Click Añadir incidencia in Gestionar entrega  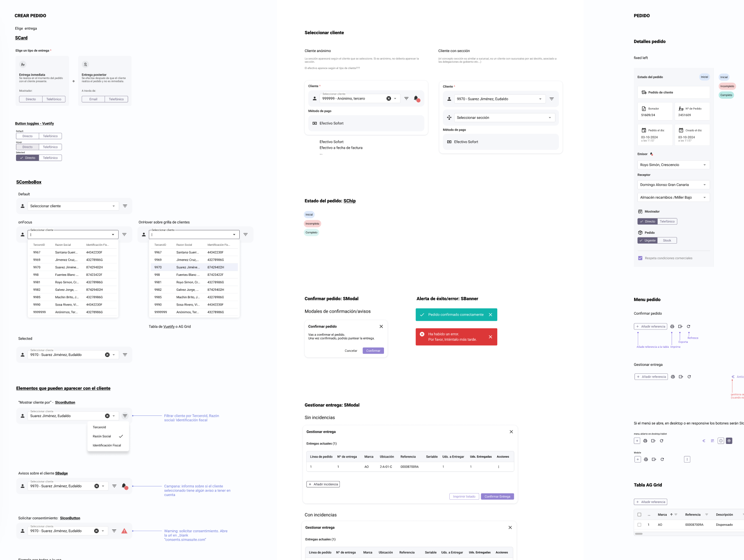click(323, 484)
